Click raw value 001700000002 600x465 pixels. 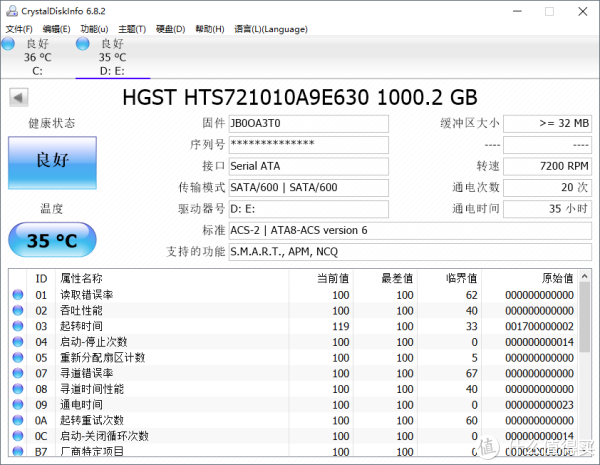click(539, 326)
